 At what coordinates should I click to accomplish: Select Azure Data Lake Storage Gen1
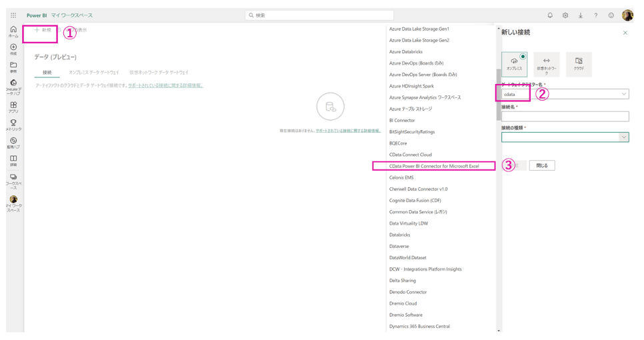(x=419, y=29)
